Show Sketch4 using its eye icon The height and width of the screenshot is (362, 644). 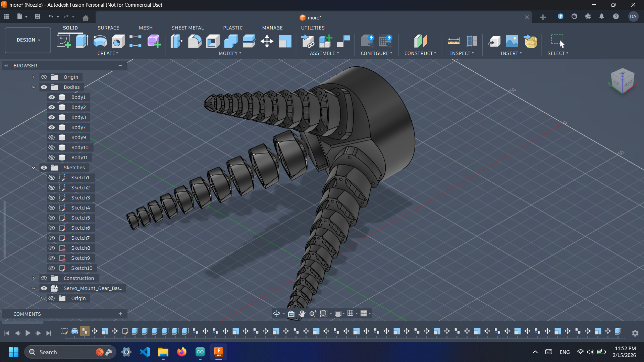tap(52, 208)
